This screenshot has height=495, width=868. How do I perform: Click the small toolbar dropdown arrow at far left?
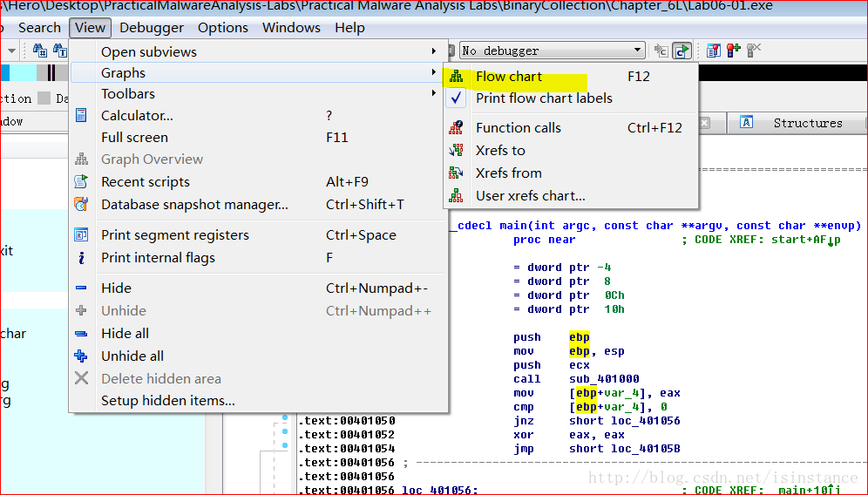pyautogui.click(x=11, y=51)
